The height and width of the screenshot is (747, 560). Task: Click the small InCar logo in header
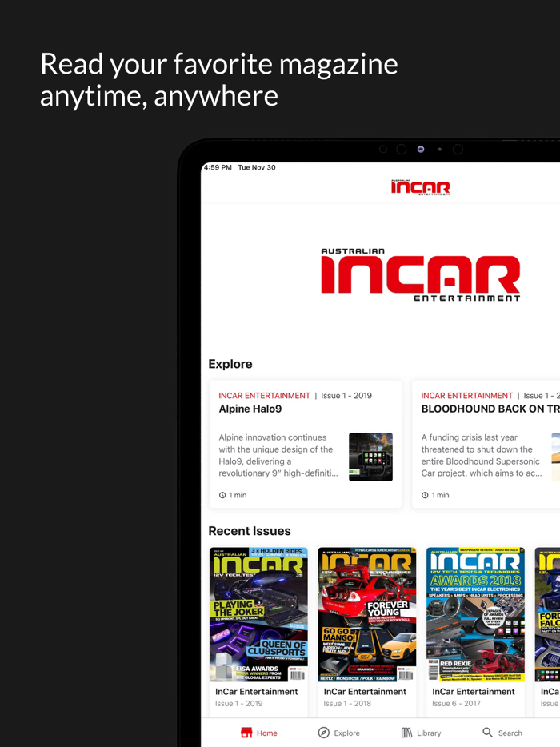coord(420,188)
